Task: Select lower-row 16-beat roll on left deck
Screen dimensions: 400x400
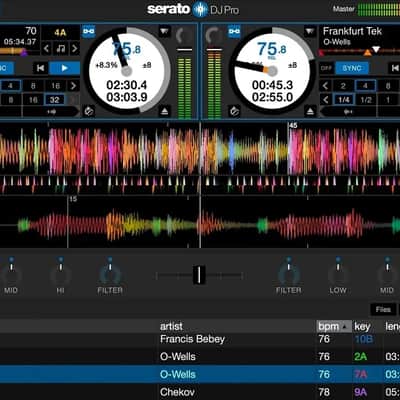Action: tap(33, 100)
